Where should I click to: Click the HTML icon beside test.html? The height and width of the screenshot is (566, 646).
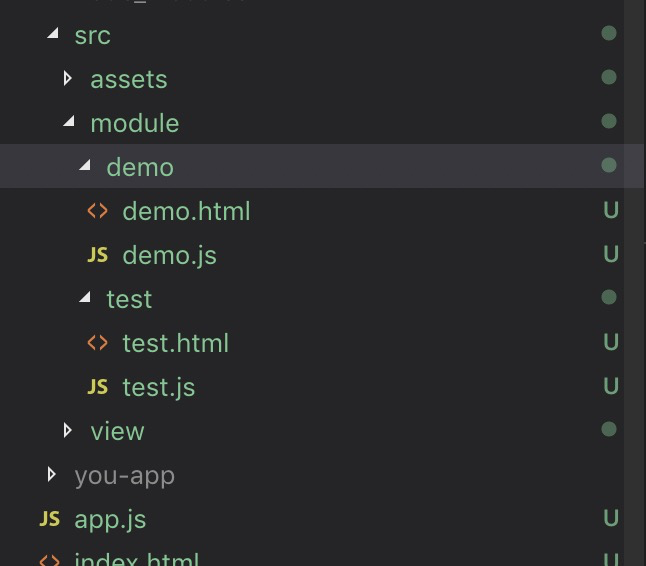pyautogui.click(x=97, y=343)
